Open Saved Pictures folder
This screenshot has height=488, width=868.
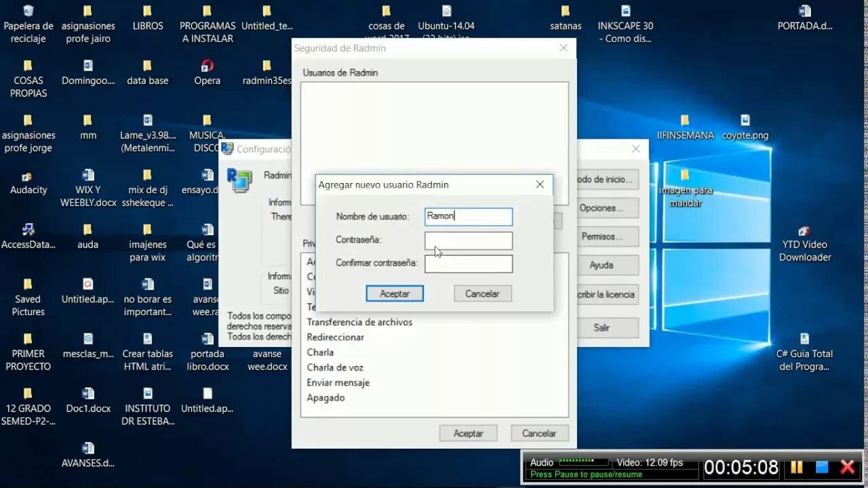(28, 298)
